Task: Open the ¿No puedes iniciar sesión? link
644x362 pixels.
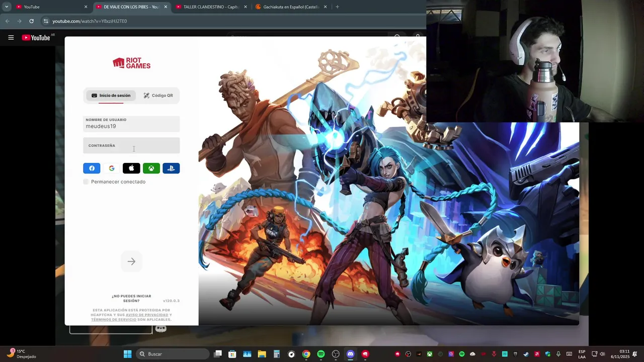Action: click(131, 298)
